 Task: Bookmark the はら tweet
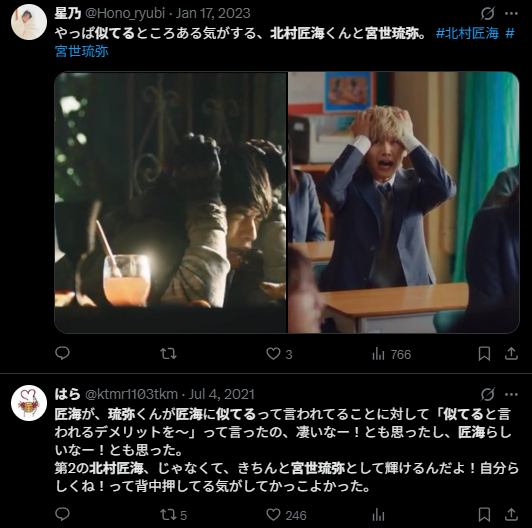pyautogui.click(x=484, y=515)
